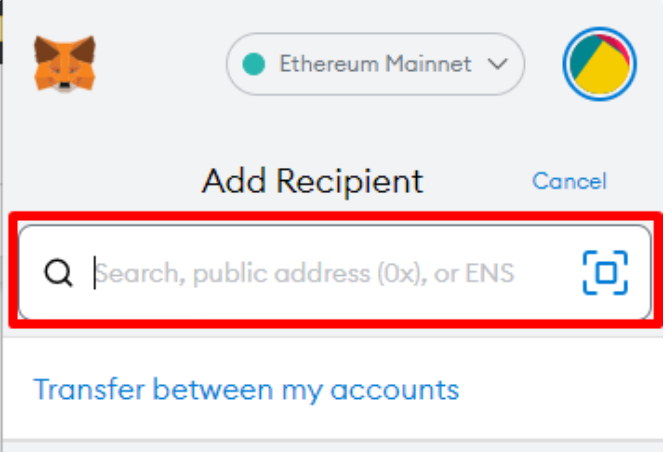
Task: Click the Ethereum Mainnet text label
Action: (x=375, y=65)
